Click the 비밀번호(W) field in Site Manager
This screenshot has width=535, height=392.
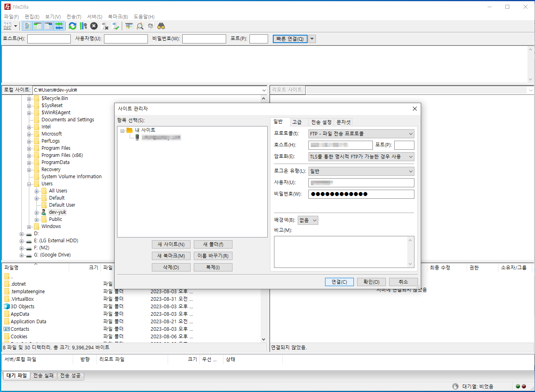(361, 194)
